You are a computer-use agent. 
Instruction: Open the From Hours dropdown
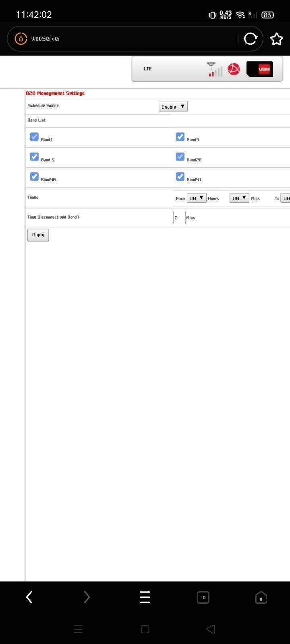pyautogui.click(x=197, y=198)
